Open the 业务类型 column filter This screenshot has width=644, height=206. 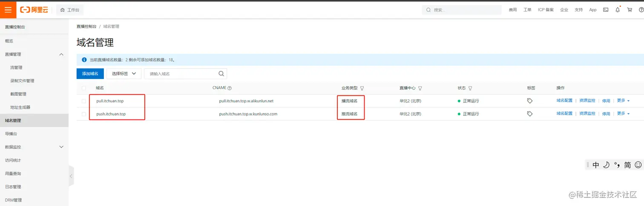[x=362, y=88]
